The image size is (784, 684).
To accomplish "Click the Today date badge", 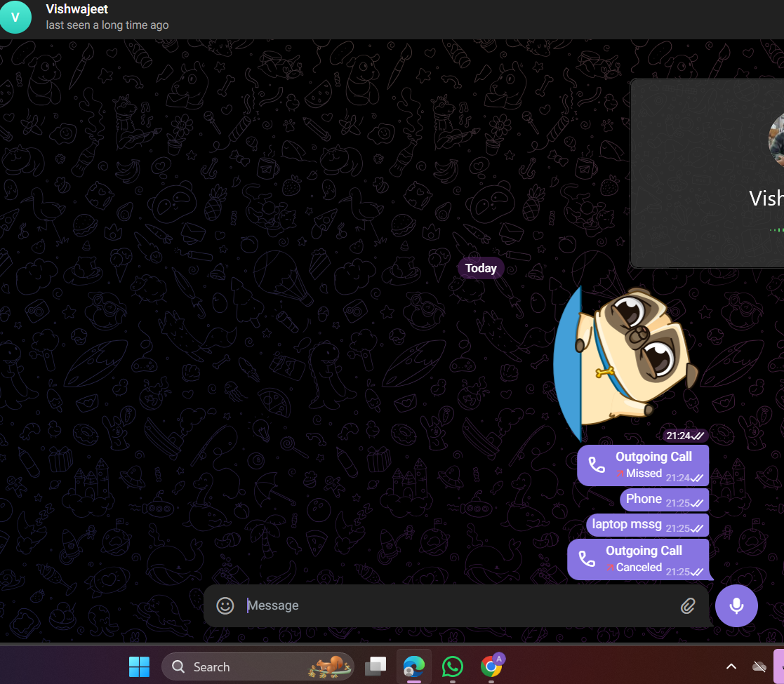I will (481, 268).
